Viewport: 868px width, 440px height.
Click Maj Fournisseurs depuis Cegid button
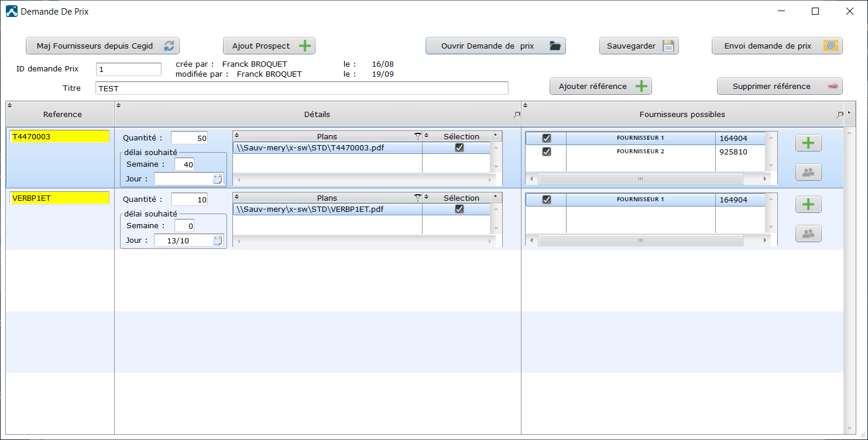(102, 46)
